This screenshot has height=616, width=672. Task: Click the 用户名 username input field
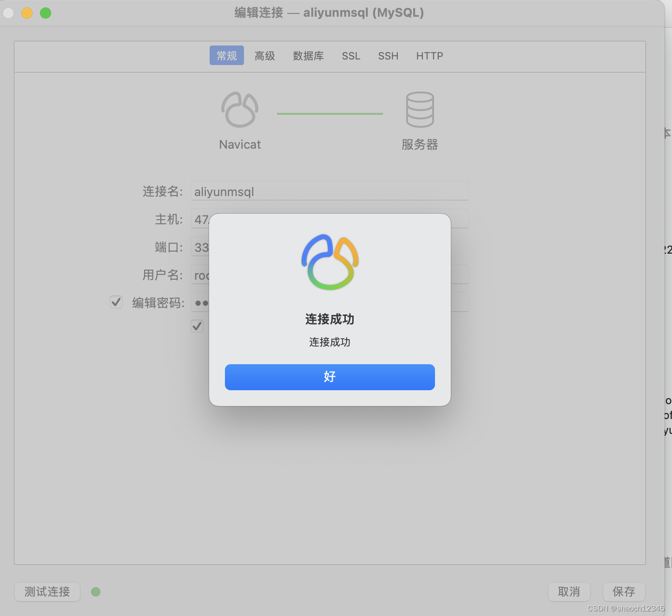(x=330, y=275)
